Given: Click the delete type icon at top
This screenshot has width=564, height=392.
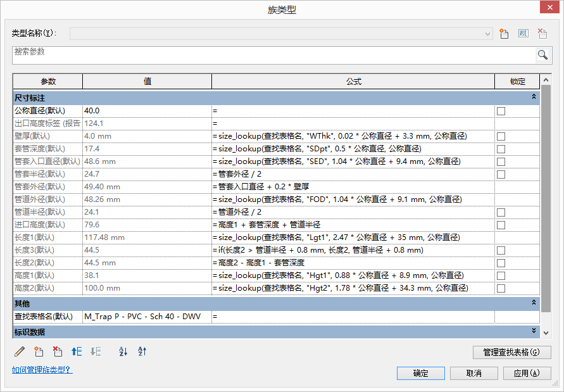Looking at the screenshot, I should [542, 34].
